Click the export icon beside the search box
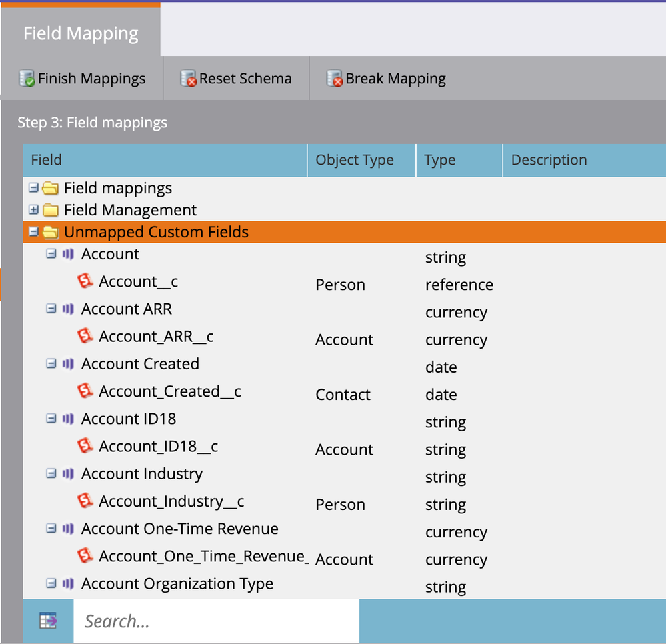This screenshot has width=666, height=644. pos(48,621)
